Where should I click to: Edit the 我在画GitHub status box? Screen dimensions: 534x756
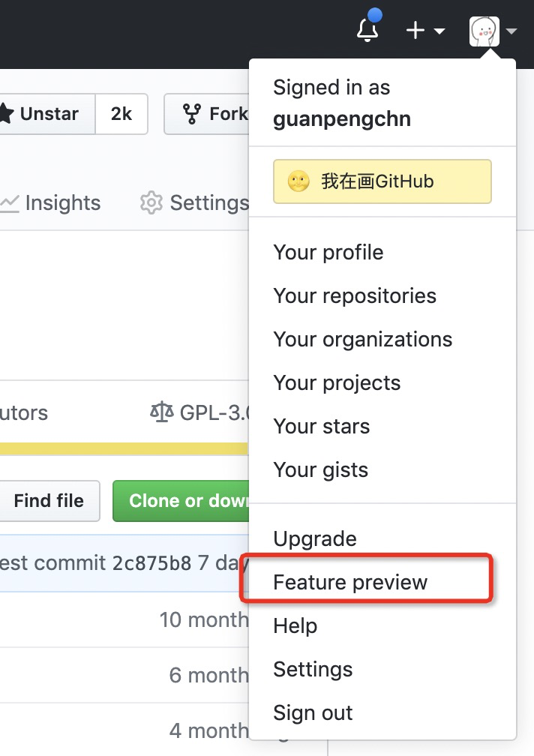(382, 181)
